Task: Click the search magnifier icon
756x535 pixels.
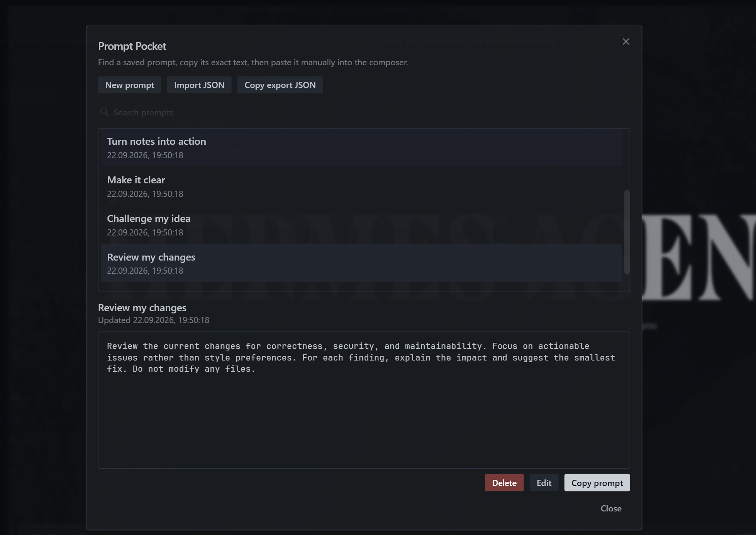Action: click(x=104, y=112)
